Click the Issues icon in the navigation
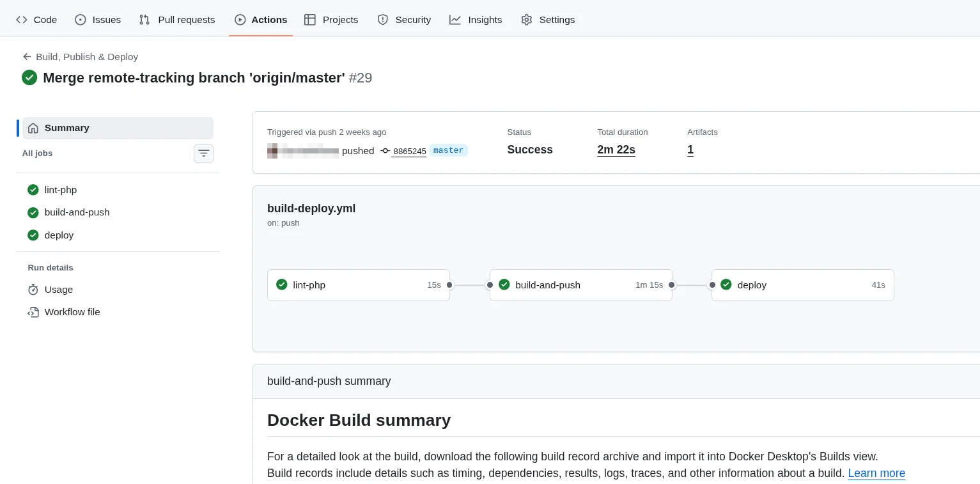Image resolution: width=980 pixels, height=484 pixels. coord(81,20)
